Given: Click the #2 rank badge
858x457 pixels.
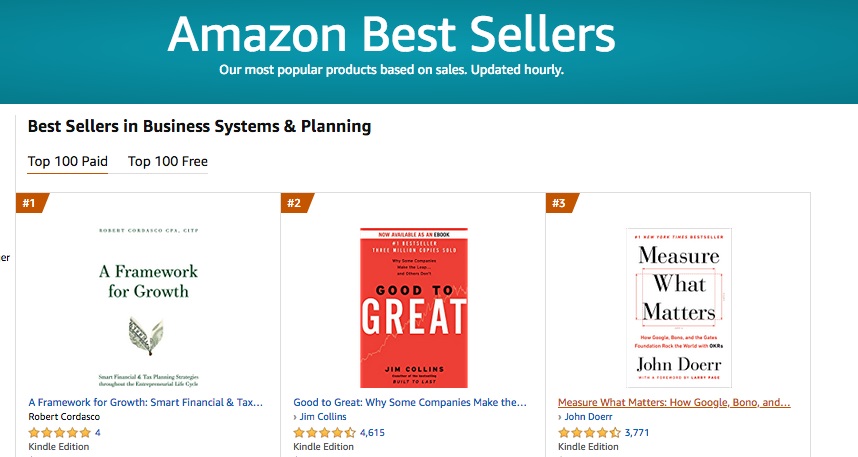Looking at the screenshot, I should (297, 203).
